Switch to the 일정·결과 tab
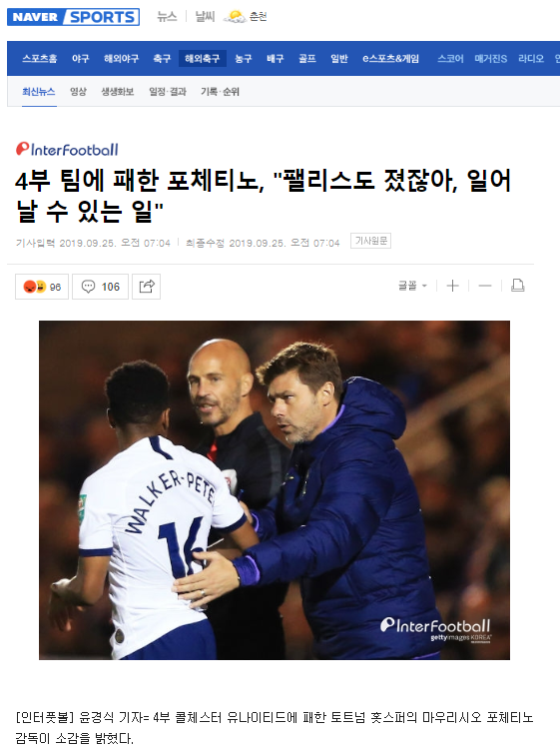 (x=168, y=91)
